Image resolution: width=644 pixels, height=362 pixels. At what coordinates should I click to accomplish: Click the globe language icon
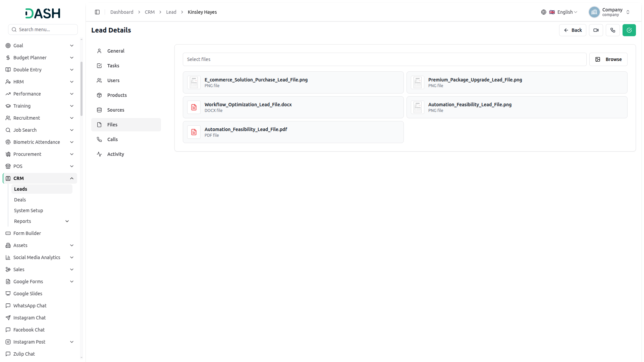click(544, 12)
